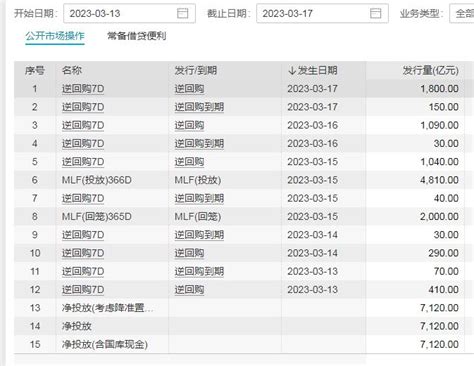The image size is (474, 366).
Task: Open the 业务类型 dropdown
Action: click(x=462, y=13)
